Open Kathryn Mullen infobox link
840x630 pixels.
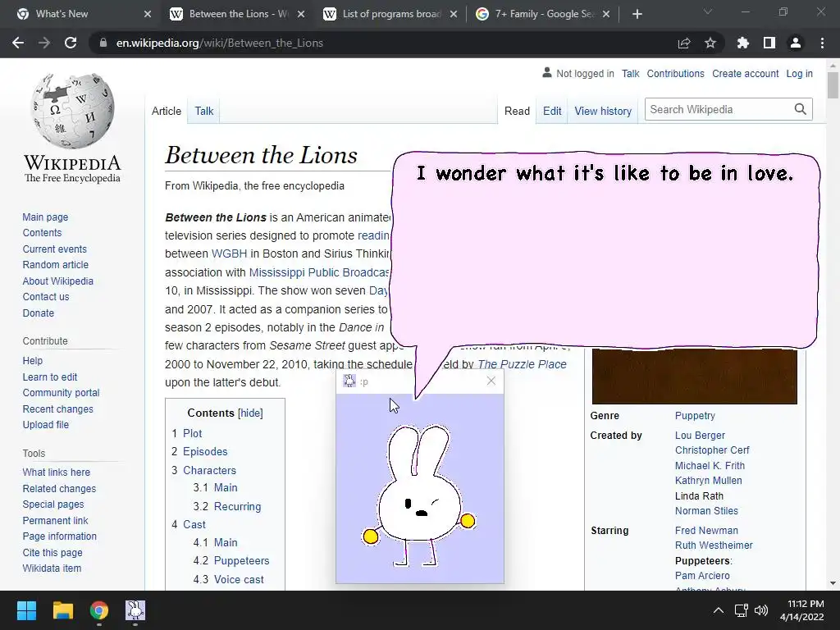click(708, 481)
